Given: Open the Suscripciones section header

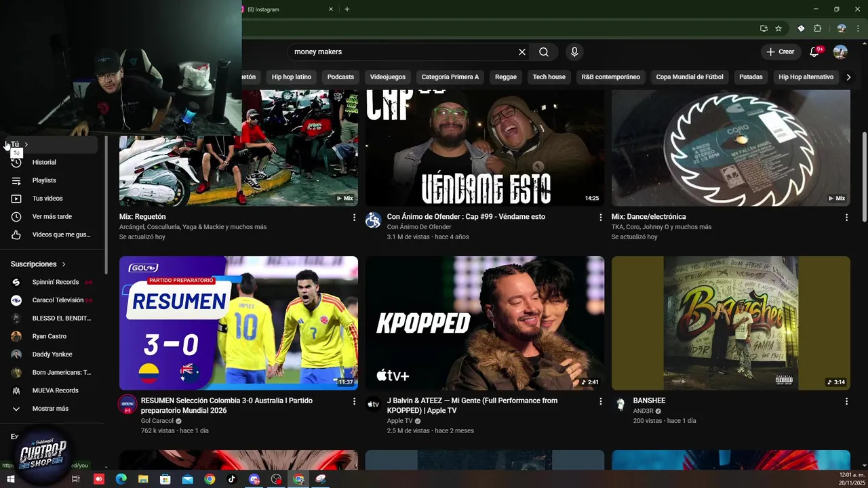Looking at the screenshot, I should (x=39, y=264).
